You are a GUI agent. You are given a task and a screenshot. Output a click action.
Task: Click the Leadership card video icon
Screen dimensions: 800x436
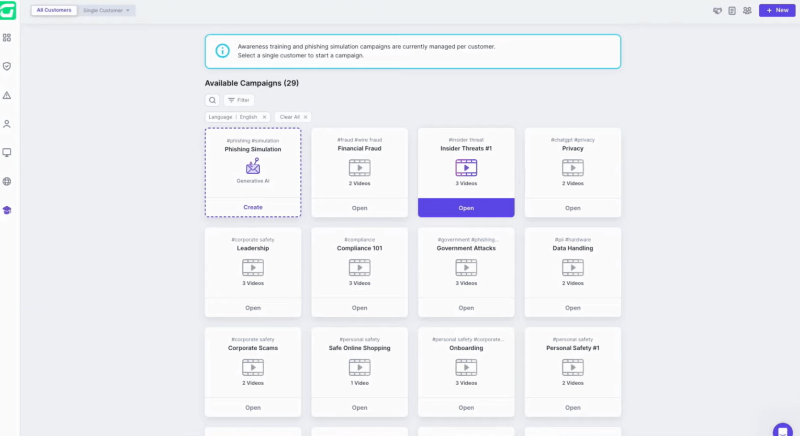coord(253,268)
